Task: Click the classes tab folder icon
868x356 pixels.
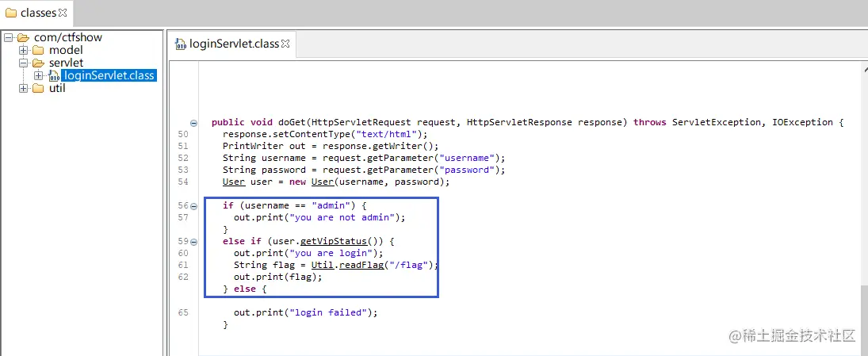Action: [x=11, y=13]
